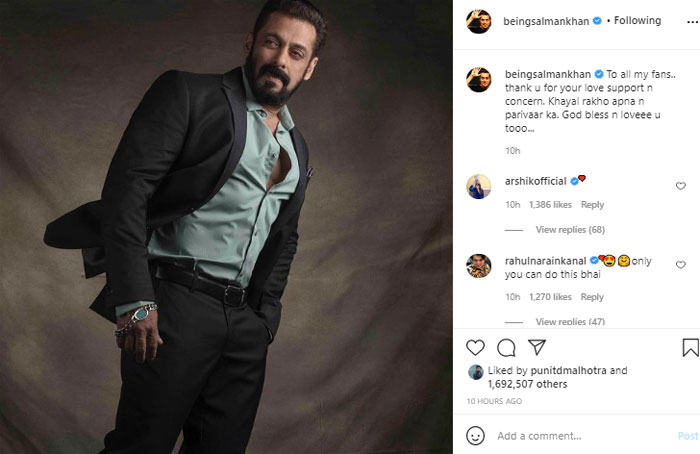Open the Following status dropdown
The image size is (700, 454).
click(x=637, y=21)
